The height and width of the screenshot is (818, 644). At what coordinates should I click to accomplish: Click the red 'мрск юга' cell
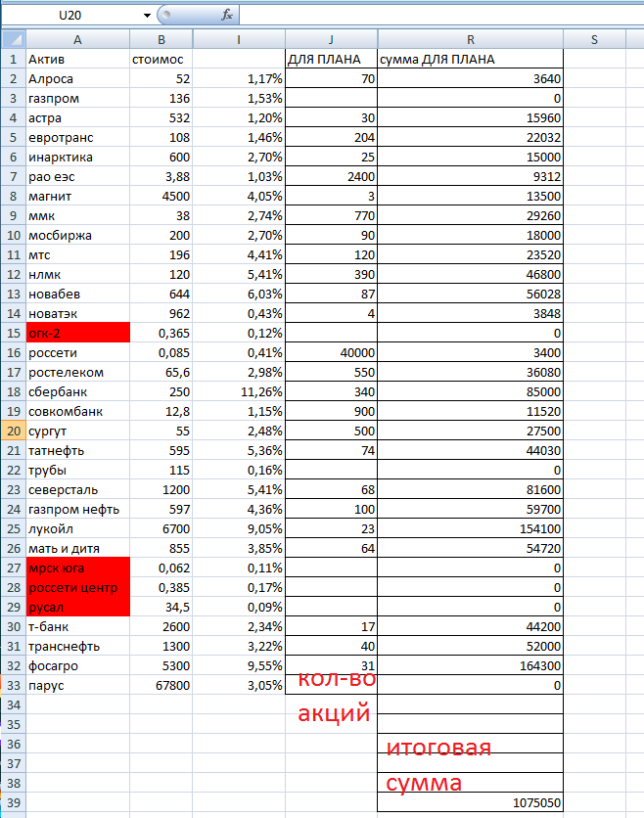pyautogui.click(x=77, y=568)
